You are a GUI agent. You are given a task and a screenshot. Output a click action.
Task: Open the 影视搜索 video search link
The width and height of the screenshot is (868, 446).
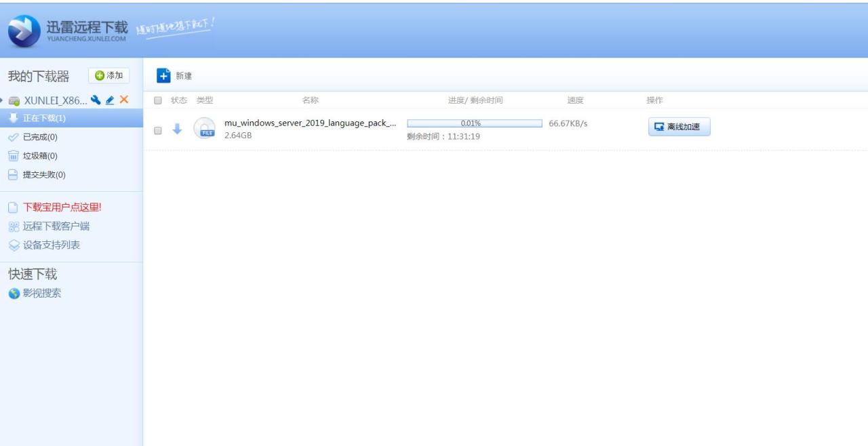(x=42, y=293)
